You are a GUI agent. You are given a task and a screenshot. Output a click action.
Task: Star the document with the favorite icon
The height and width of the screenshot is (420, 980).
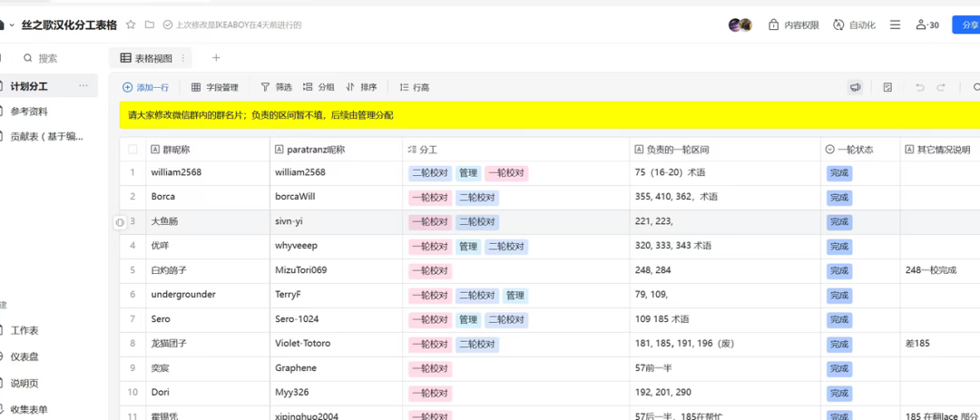(131, 24)
